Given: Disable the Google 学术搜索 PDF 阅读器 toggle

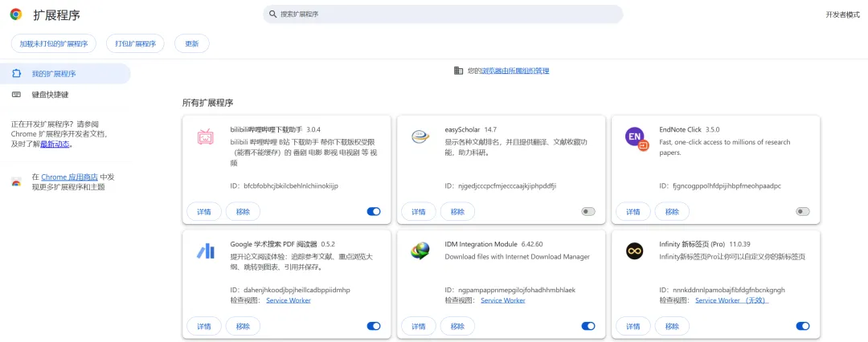Looking at the screenshot, I should pyautogui.click(x=374, y=326).
